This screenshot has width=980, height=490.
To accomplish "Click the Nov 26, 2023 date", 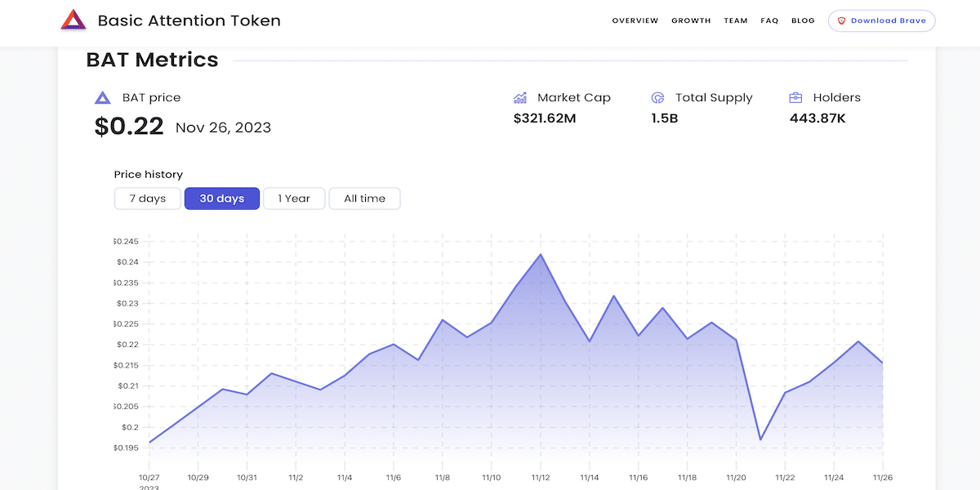I will pyautogui.click(x=223, y=127).
